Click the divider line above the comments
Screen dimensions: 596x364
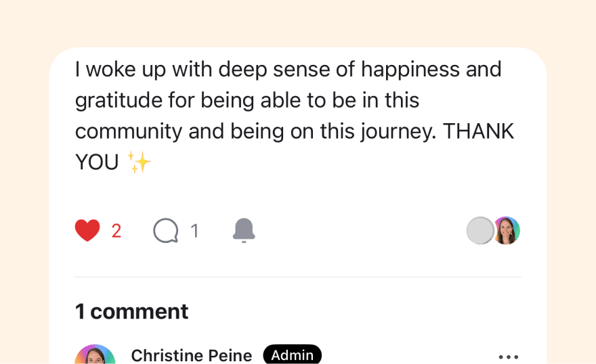(298, 277)
